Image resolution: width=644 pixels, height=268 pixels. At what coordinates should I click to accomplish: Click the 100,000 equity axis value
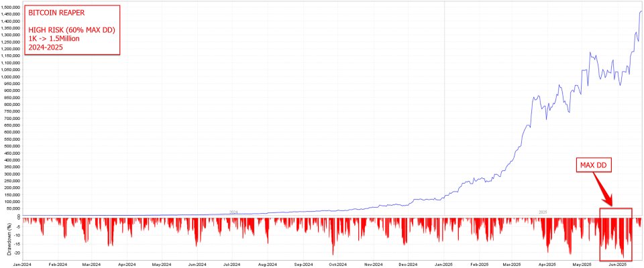click(x=13, y=202)
